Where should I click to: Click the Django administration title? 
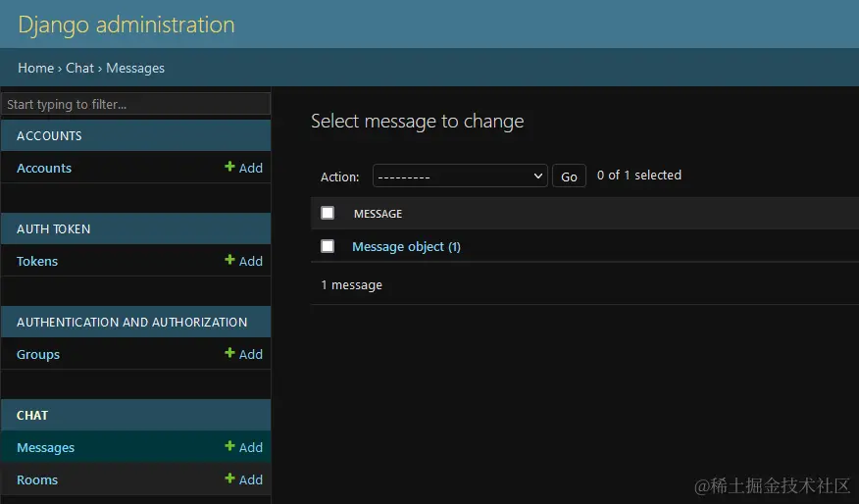click(x=126, y=25)
